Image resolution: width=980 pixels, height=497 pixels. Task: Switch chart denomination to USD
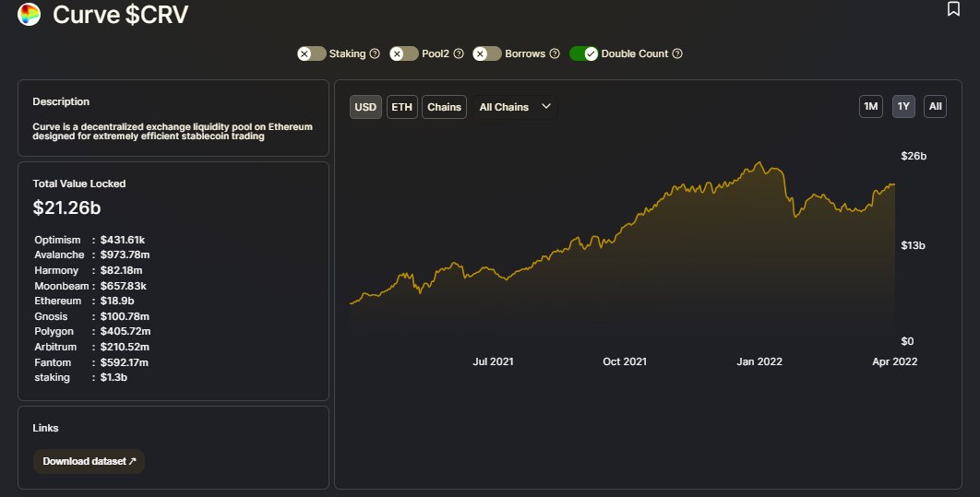pos(365,107)
